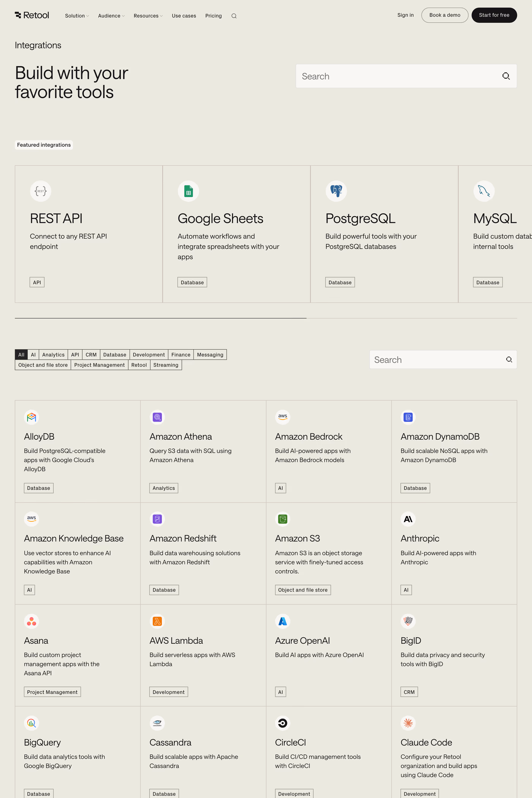
Task: Filter integrations by Analytics
Action: (x=54, y=355)
